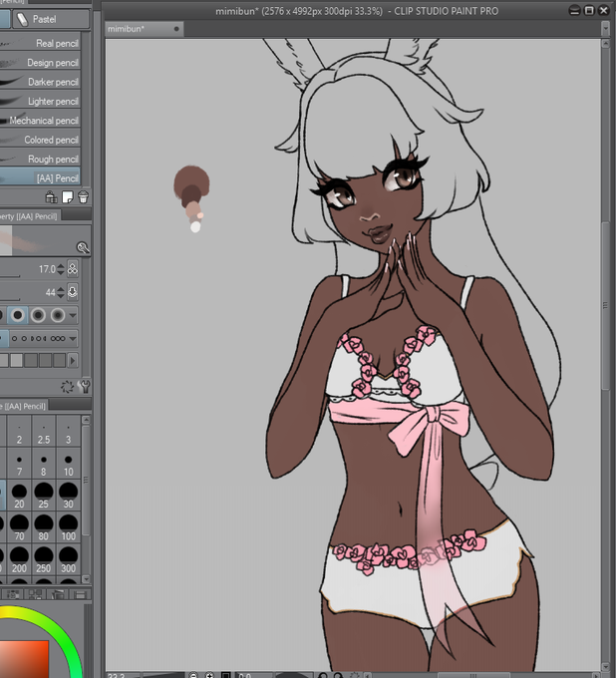
Task: Open opacity pen pressure dynamics icon
Action: [x=73, y=292]
